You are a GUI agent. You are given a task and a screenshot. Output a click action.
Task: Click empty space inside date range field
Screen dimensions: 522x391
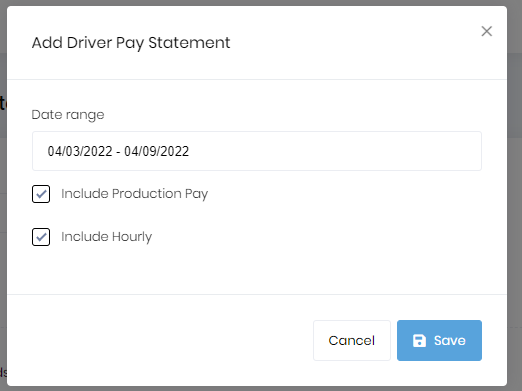[333, 151]
